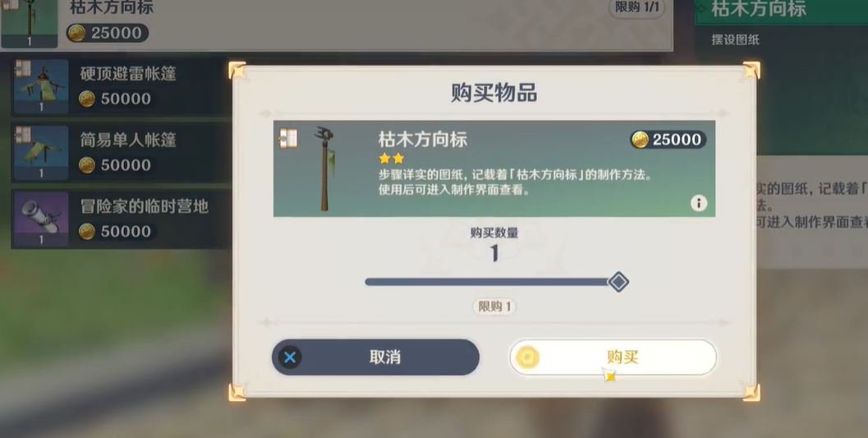
Task: Click the Mora coin icon on 购买 button
Action: [526, 357]
